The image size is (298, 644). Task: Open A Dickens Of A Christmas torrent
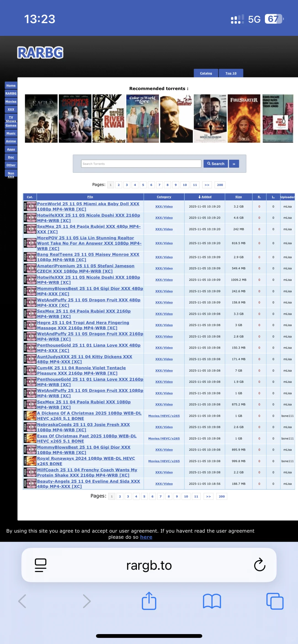(x=89, y=416)
